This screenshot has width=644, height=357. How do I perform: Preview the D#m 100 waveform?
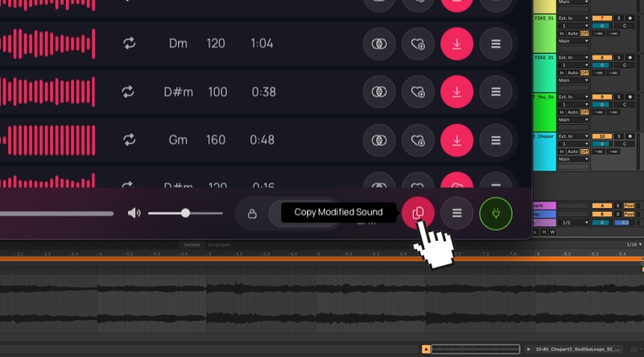click(47, 91)
